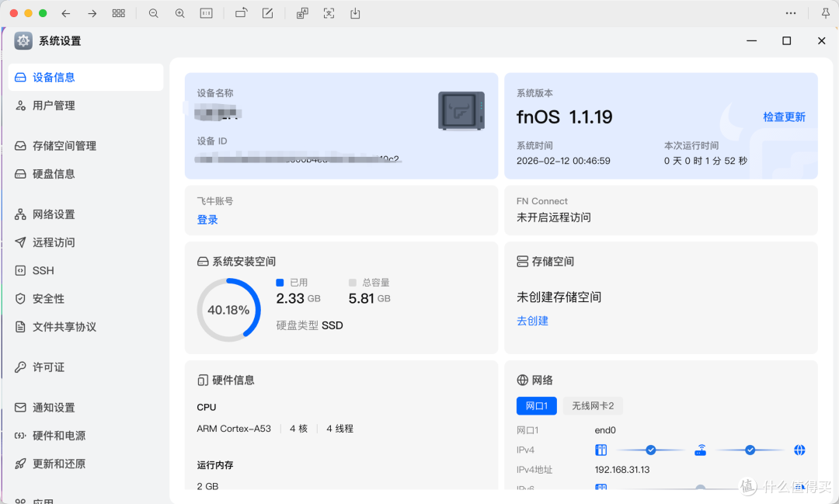839x504 pixels.
Task: Click the NAS device thumbnail image
Action: tap(461, 111)
